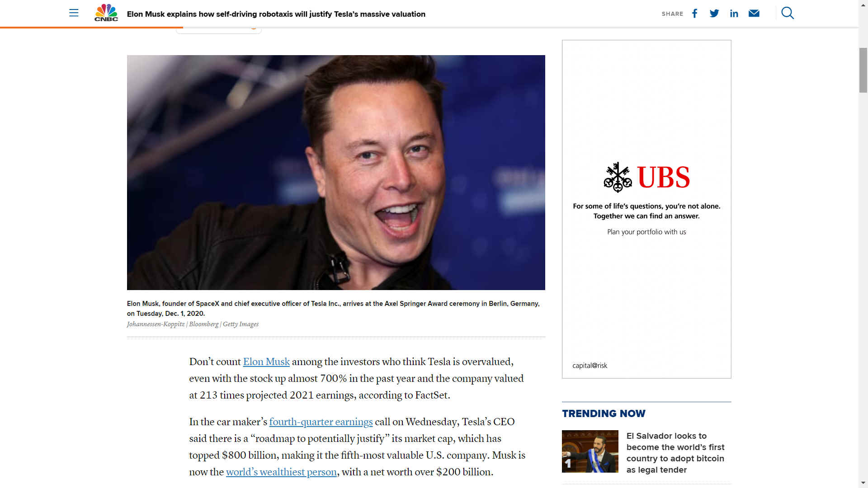Click the UBS Plan your portfolio text

[646, 232]
